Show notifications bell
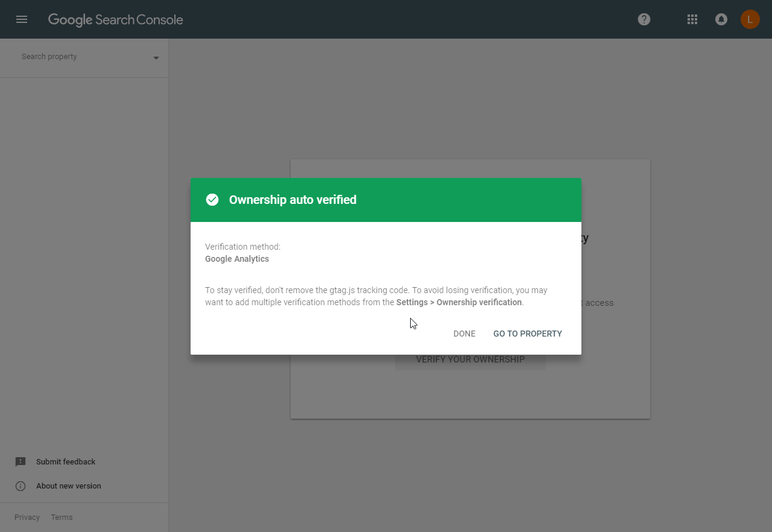The height and width of the screenshot is (532, 772). pos(721,19)
